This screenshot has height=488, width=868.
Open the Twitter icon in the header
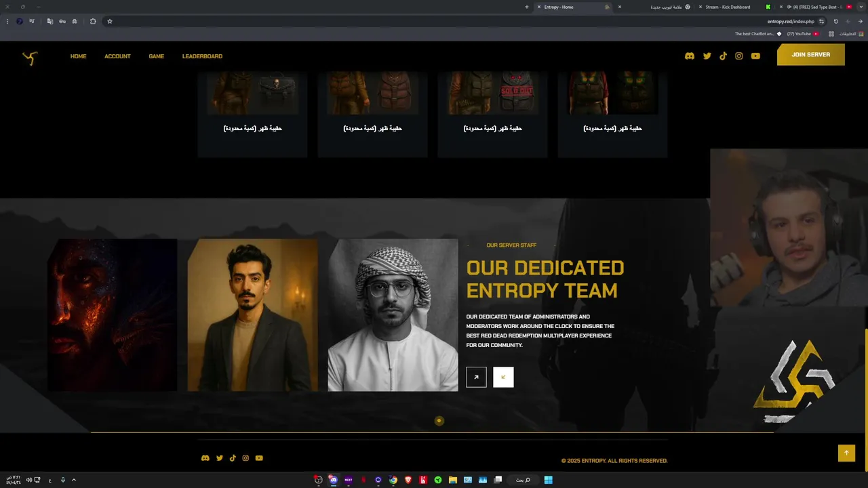(707, 56)
